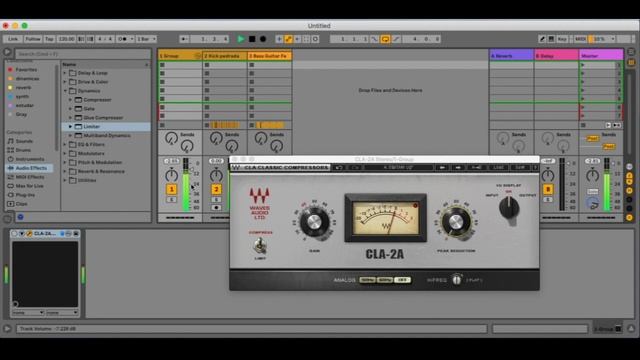The height and width of the screenshot is (360, 640).
Task: Collapse the Dynamics folder
Action: [65, 91]
